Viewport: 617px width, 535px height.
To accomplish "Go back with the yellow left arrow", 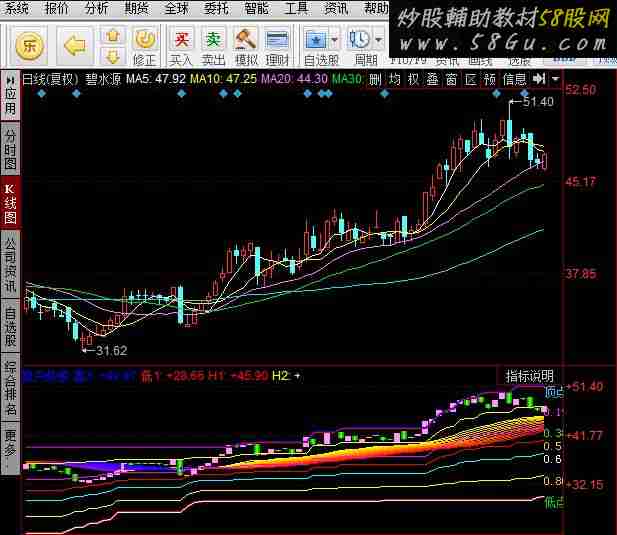I will click(75, 46).
